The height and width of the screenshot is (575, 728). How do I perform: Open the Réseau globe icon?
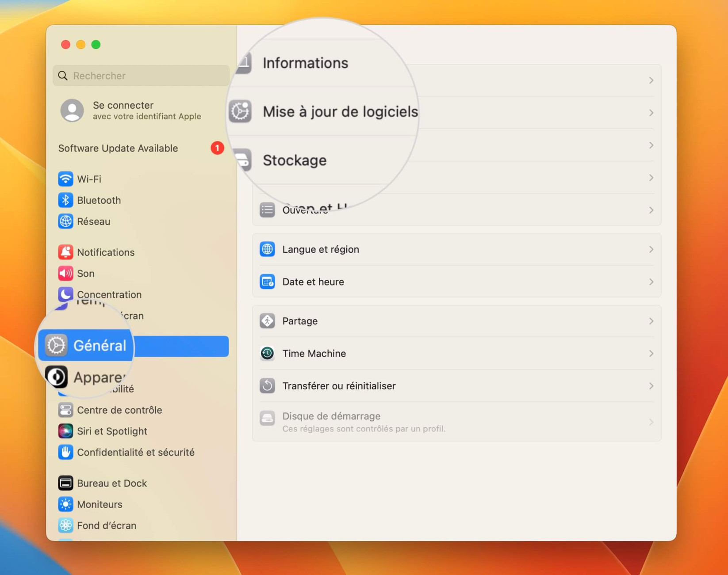tap(65, 221)
